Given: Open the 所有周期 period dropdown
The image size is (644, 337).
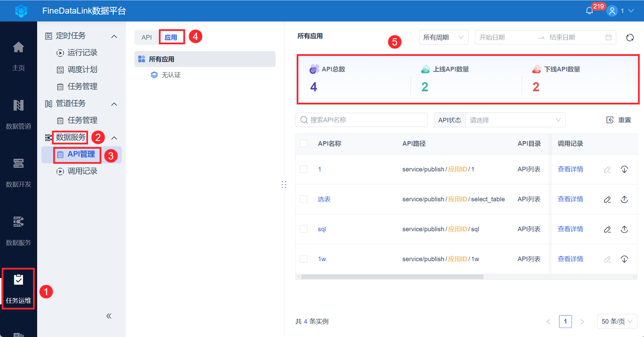Looking at the screenshot, I should (444, 37).
